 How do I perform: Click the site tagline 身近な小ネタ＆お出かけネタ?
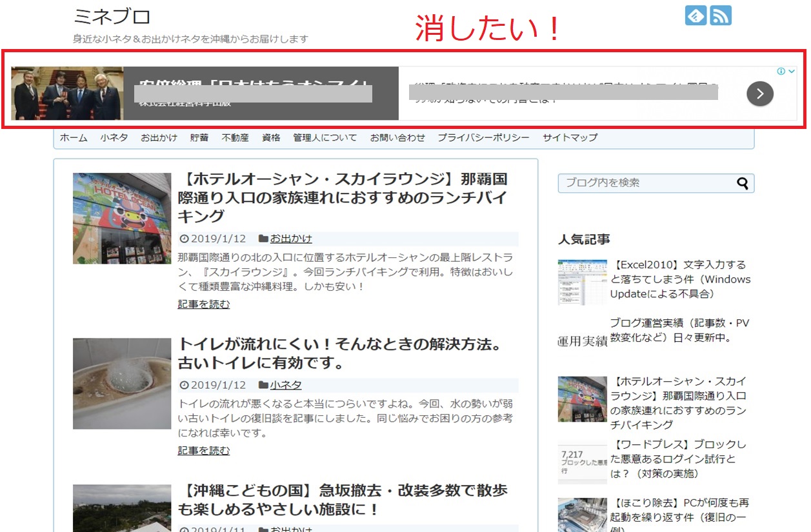(x=191, y=39)
